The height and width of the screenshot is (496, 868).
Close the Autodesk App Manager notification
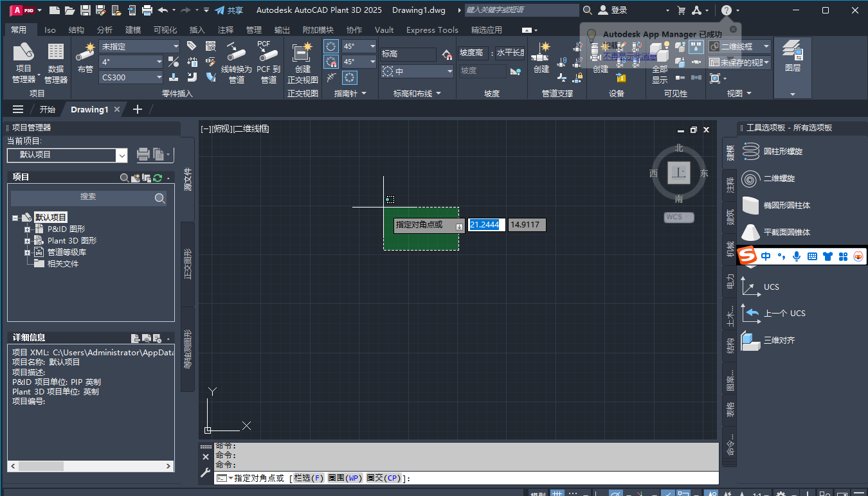732,29
